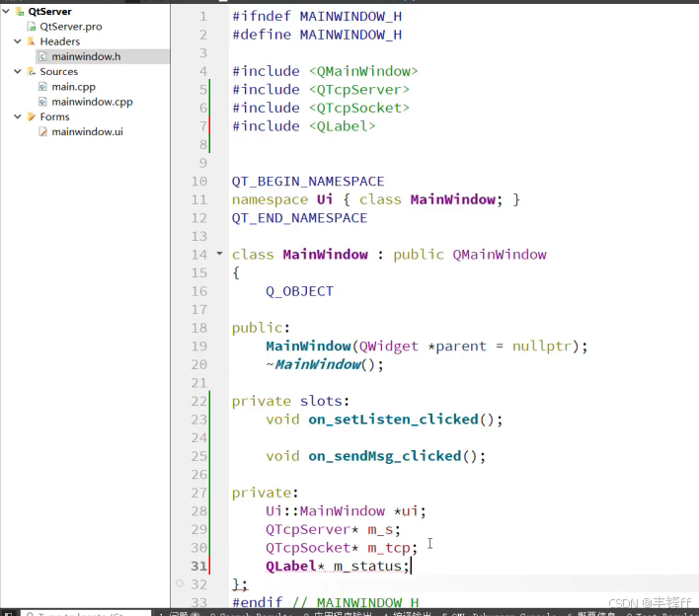The width and height of the screenshot is (699, 616).
Task: Click the main.cpp source file icon
Action: coord(42,87)
